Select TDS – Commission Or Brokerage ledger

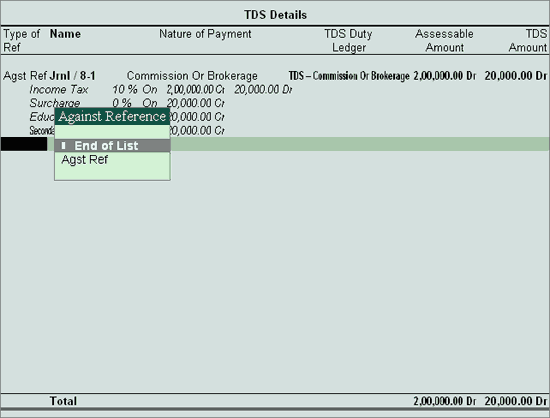(349, 76)
